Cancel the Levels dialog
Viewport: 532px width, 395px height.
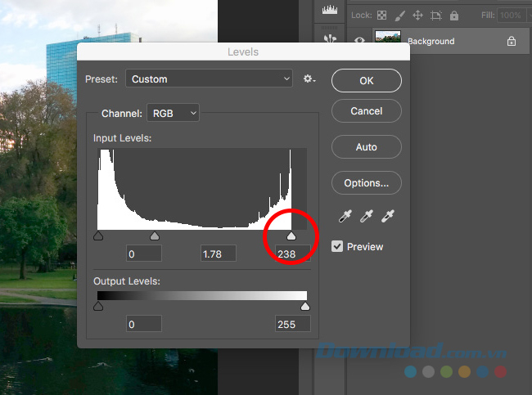(367, 111)
